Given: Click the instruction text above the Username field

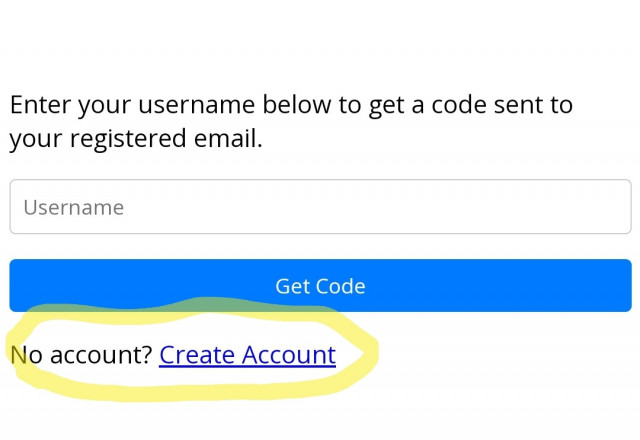Looking at the screenshot, I should (290, 121).
